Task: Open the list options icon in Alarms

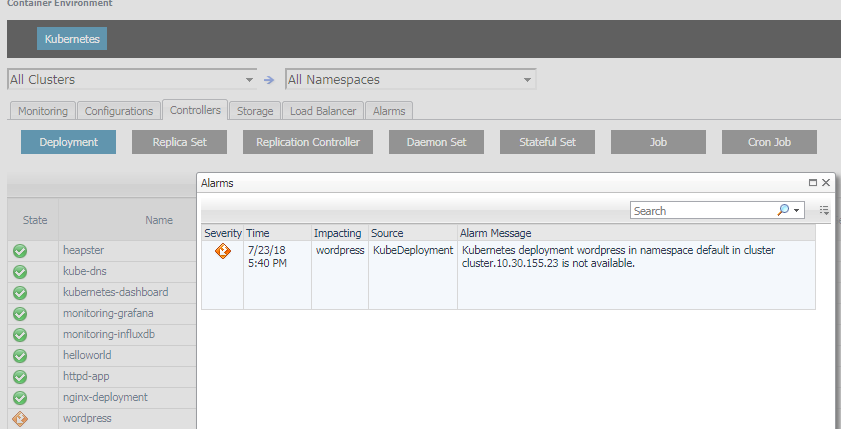Action: [824, 210]
